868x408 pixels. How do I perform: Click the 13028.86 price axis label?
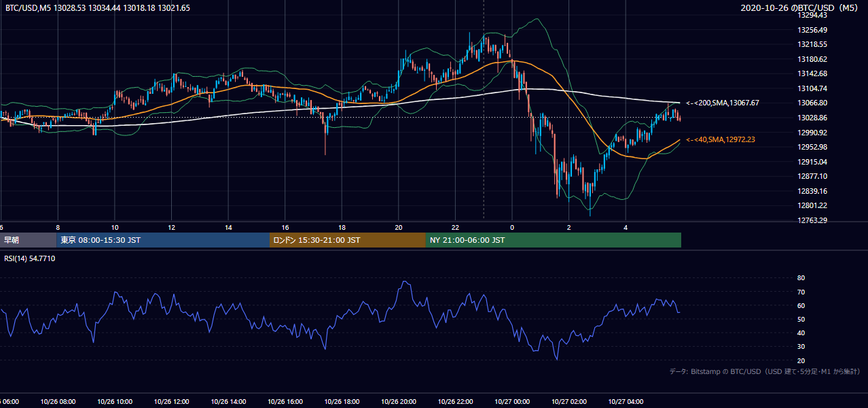(x=812, y=118)
